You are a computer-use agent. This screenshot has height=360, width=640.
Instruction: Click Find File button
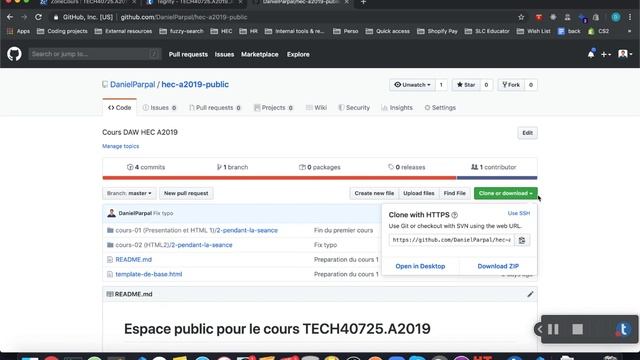[x=455, y=193]
